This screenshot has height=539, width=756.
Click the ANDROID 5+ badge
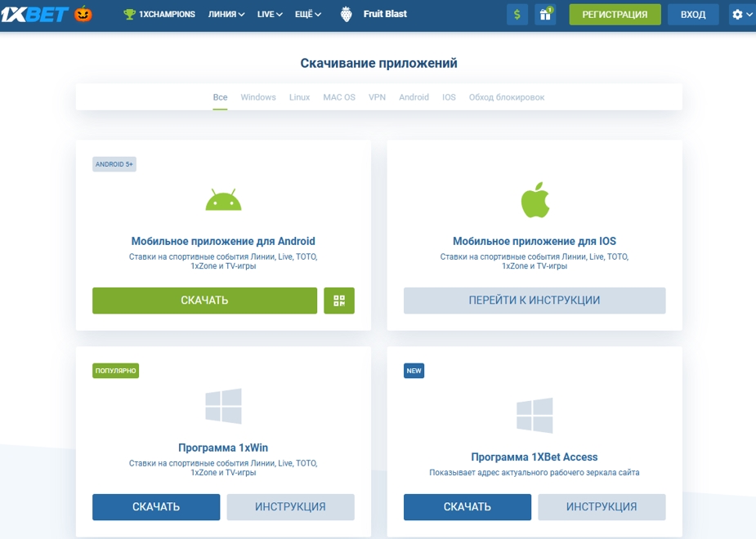coord(114,164)
